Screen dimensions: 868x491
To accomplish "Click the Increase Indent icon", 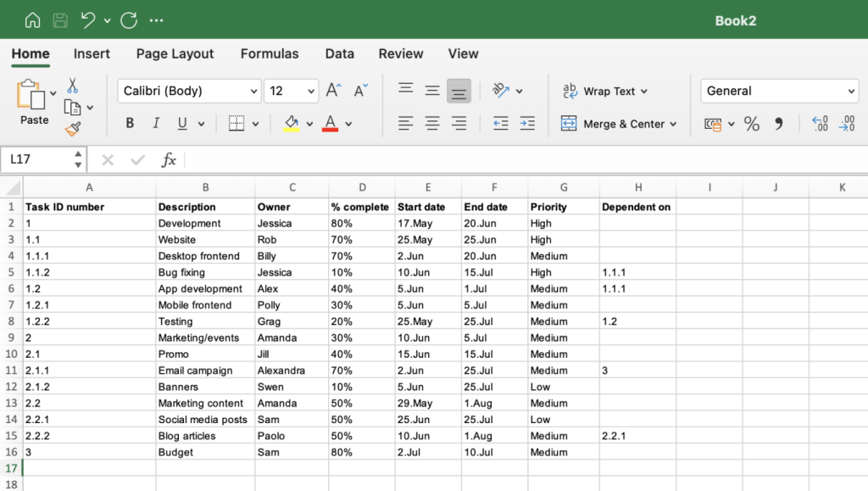I will coord(526,123).
